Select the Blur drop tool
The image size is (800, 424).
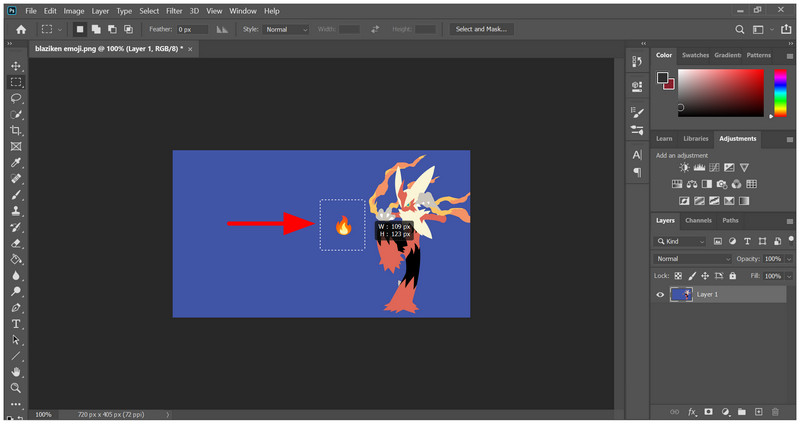coord(16,276)
